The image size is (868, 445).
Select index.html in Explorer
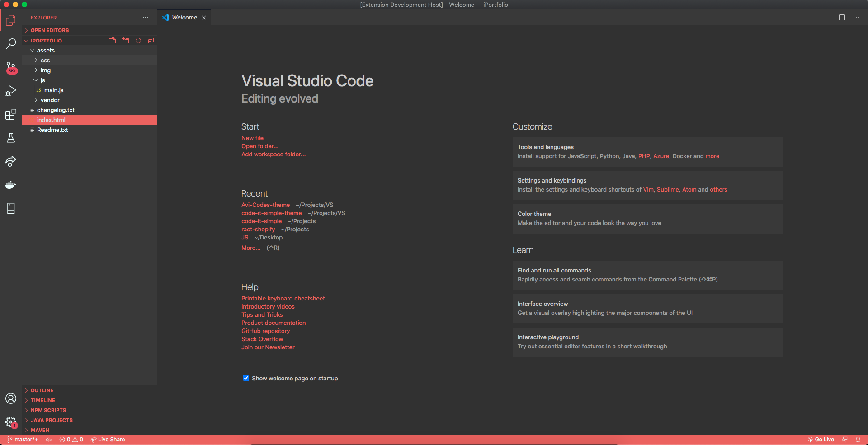coord(90,120)
